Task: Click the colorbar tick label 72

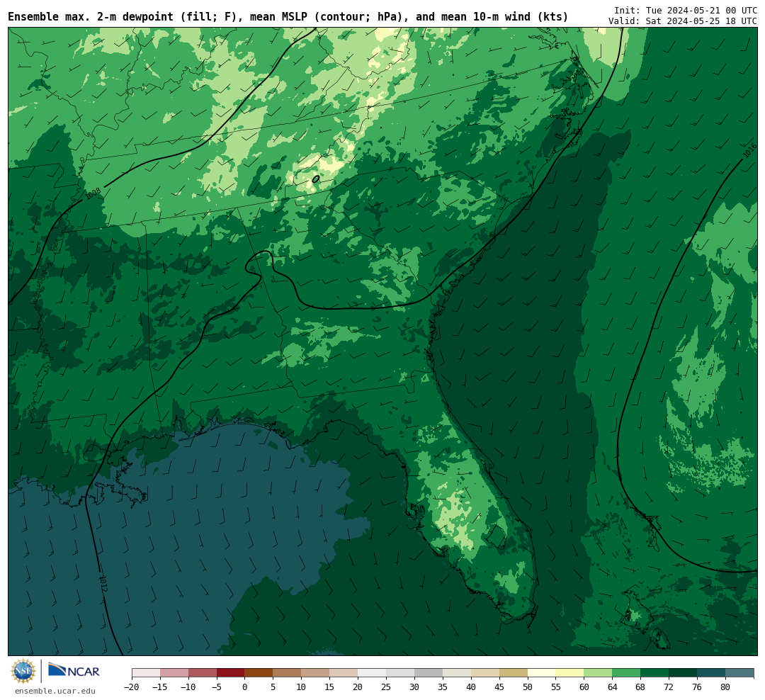Action: (x=669, y=687)
